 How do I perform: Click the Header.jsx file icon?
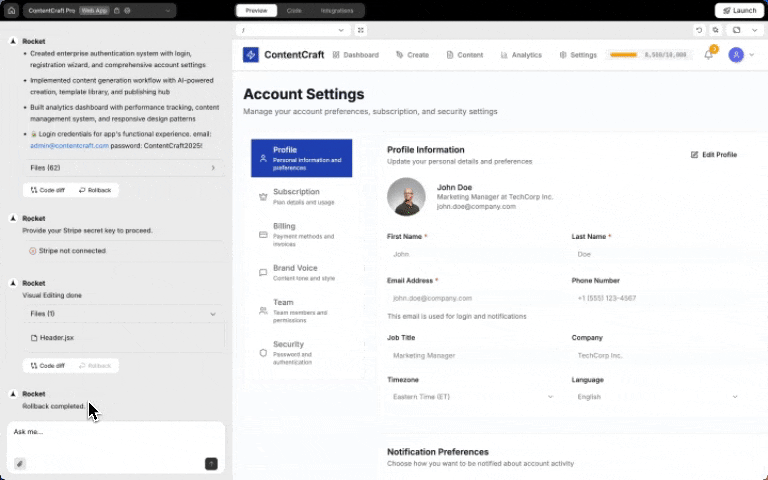pyautogui.click(x=34, y=338)
